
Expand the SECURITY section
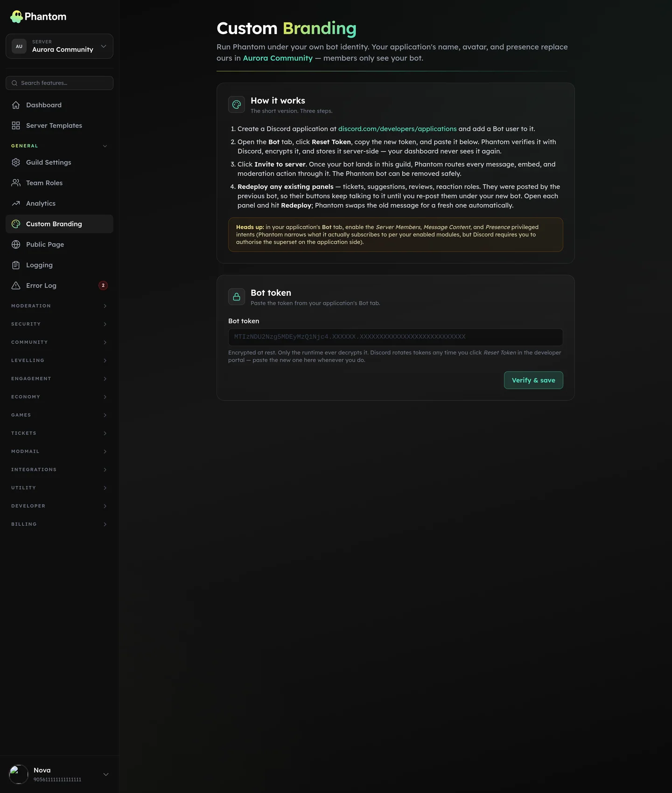[x=59, y=324]
